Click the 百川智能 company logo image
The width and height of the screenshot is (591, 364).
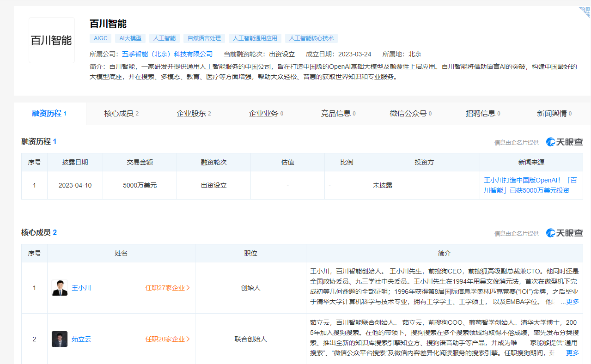(51, 40)
